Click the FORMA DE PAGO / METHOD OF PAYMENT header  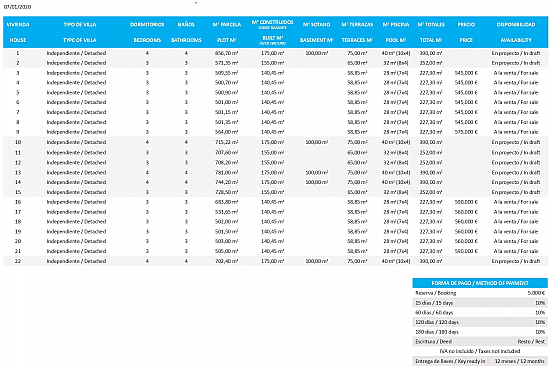pos(480,283)
